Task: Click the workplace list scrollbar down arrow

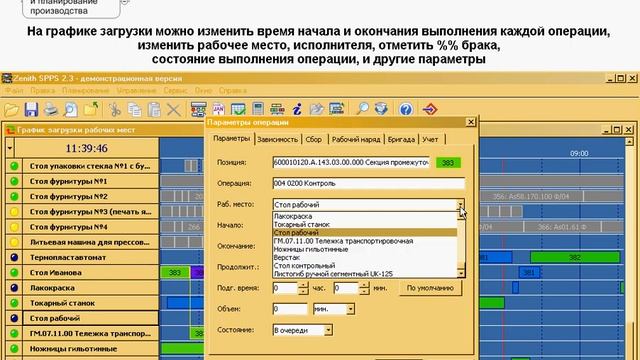Action: click(x=461, y=273)
